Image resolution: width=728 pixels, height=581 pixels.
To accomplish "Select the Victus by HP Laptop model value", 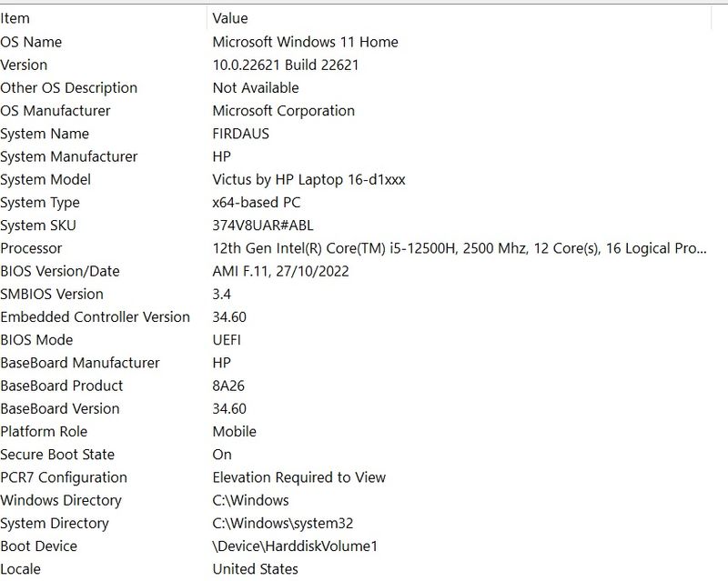I will point(308,179).
